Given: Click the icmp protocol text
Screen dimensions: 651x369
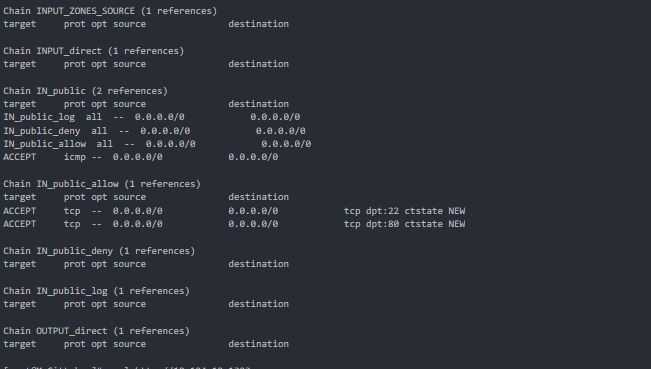Looking at the screenshot, I should pyautogui.click(x=75, y=157).
